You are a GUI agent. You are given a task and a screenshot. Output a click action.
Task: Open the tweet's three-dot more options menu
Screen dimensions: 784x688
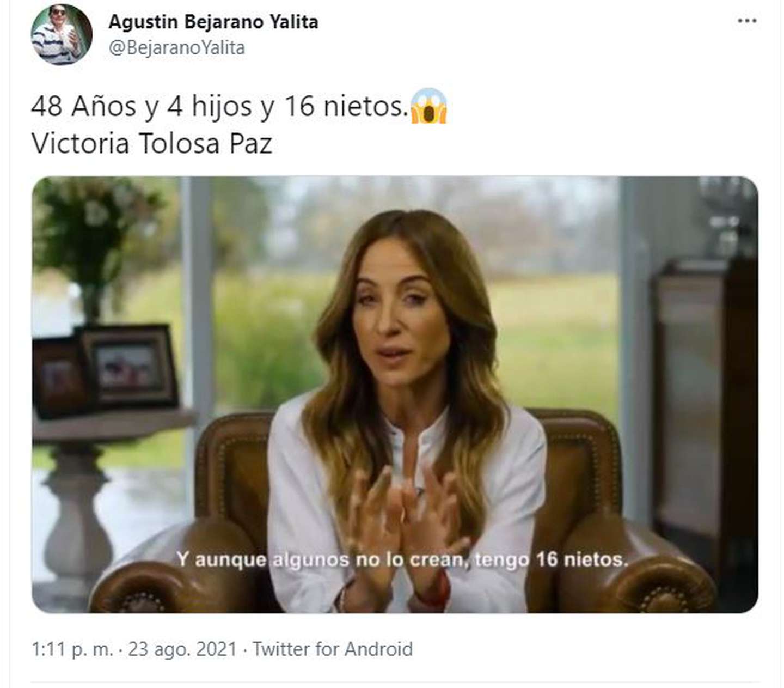tap(747, 21)
